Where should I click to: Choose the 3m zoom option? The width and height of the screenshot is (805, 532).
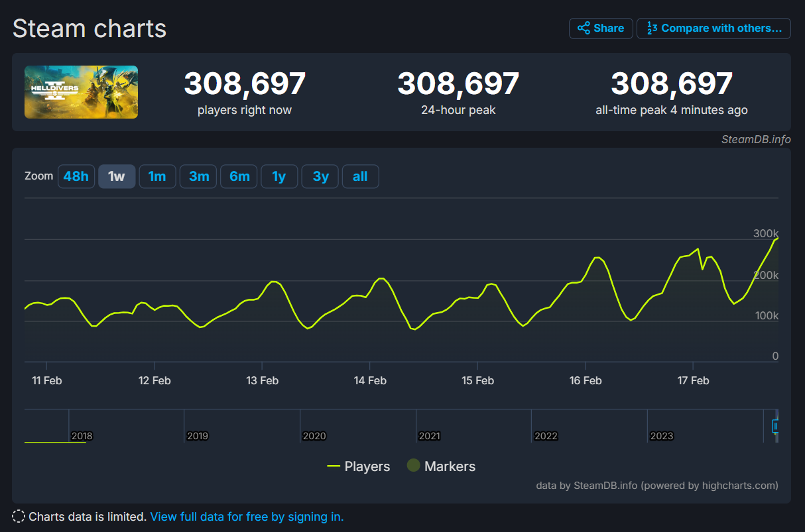pos(198,176)
